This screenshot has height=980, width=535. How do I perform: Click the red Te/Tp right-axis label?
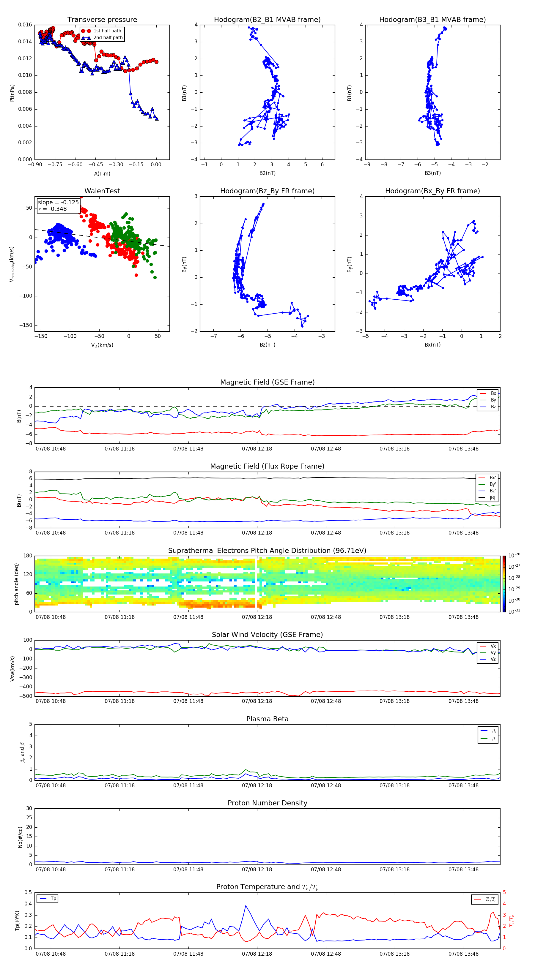[x=512, y=921]
